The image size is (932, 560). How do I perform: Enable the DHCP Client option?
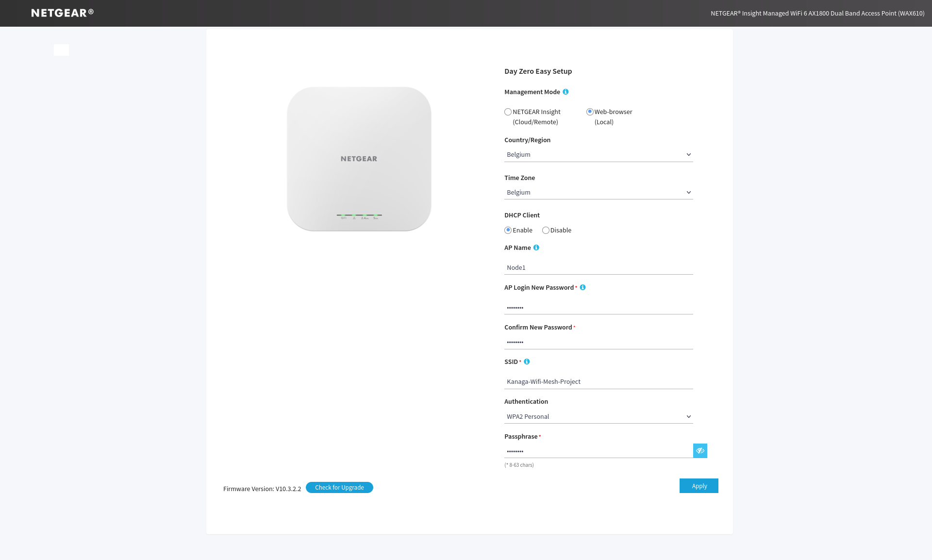pyautogui.click(x=508, y=230)
